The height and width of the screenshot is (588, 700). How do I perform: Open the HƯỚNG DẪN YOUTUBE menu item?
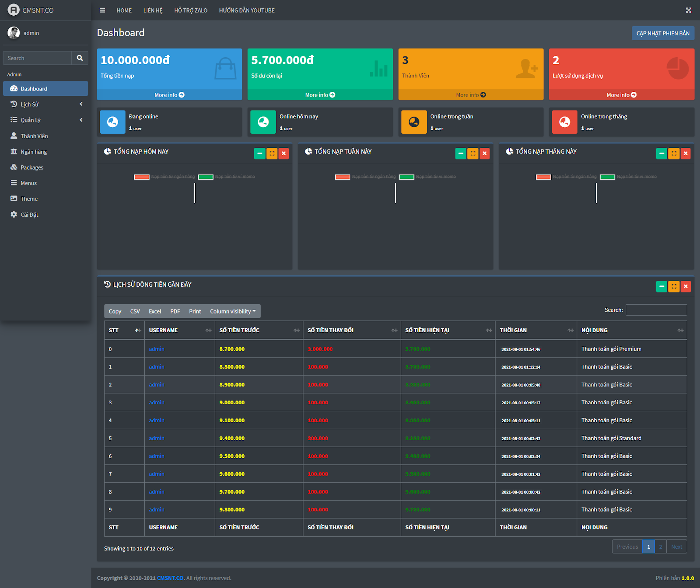pyautogui.click(x=247, y=10)
